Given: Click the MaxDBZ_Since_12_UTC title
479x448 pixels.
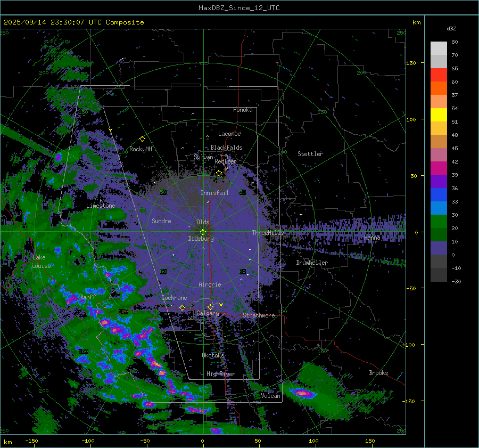Looking at the screenshot, I should point(239,8).
